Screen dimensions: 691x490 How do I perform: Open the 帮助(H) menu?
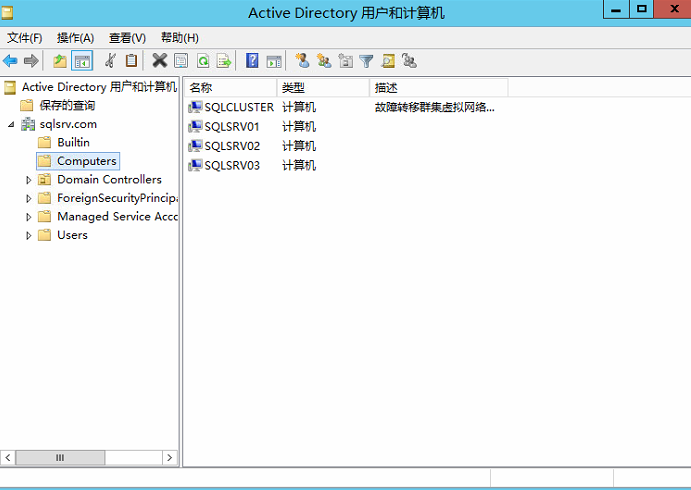(x=180, y=38)
